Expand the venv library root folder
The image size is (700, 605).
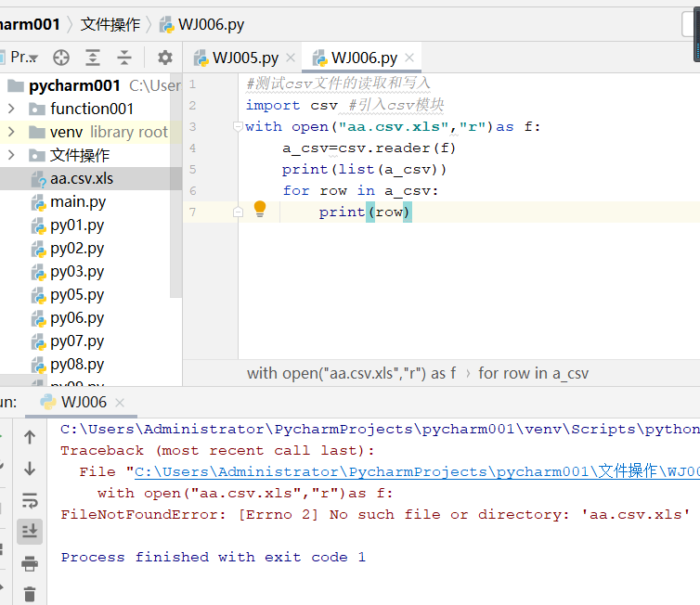pyautogui.click(x=11, y=132)
